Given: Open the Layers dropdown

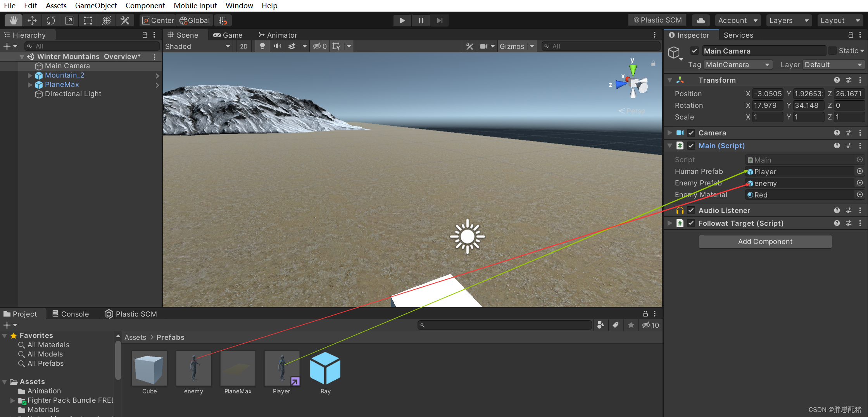Looking at the screenshot, I should [789, 20].
